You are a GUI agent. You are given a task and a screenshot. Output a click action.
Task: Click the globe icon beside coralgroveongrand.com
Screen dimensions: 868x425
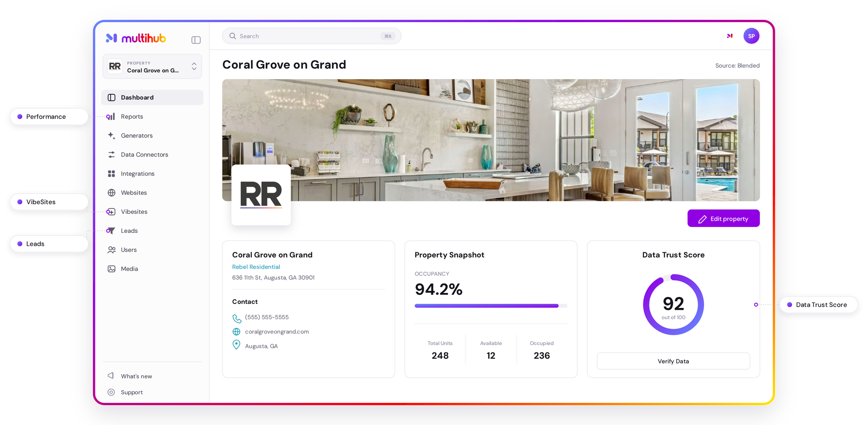[x=236, y=331]
